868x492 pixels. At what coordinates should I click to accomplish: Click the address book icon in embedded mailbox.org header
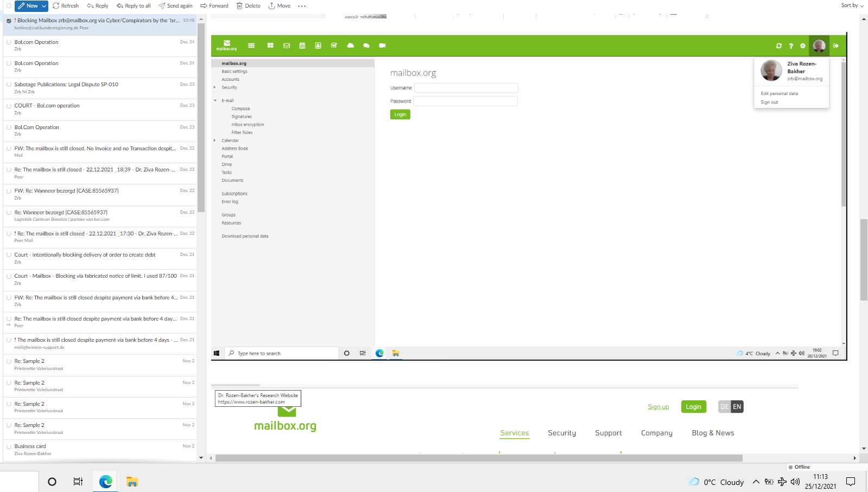tap(318, 46)
